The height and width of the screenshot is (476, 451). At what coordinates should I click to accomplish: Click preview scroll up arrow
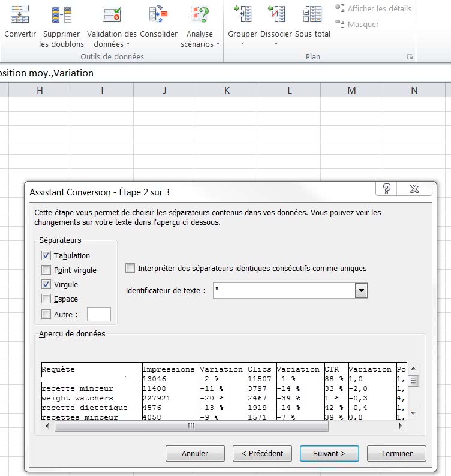(x=413, y=369)
